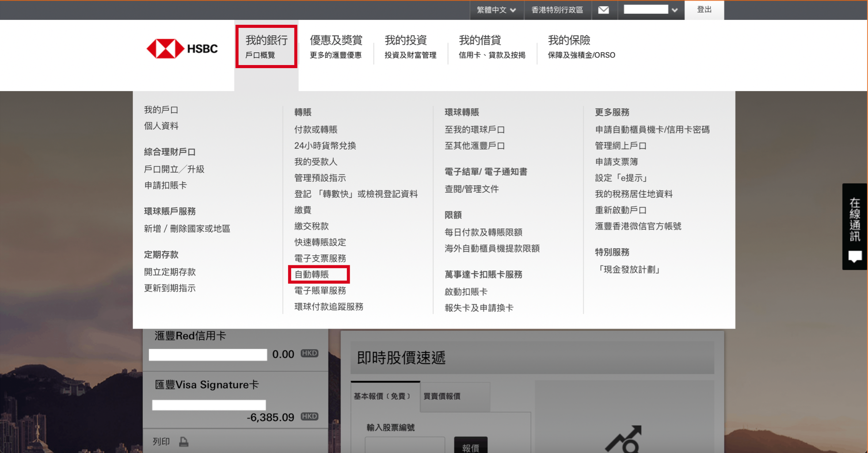The image size is (868, 453).
Task: Open 個人資料 page
Action: [161, 126]
